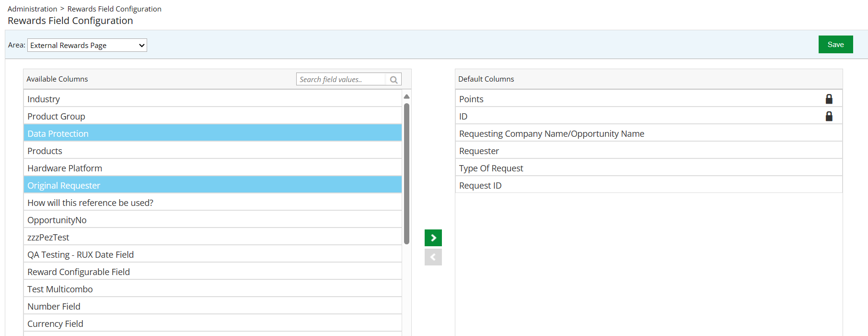Click the lock icon on ID row
The height and width of the screenshot is (336, 868).
tap(829, 116)
